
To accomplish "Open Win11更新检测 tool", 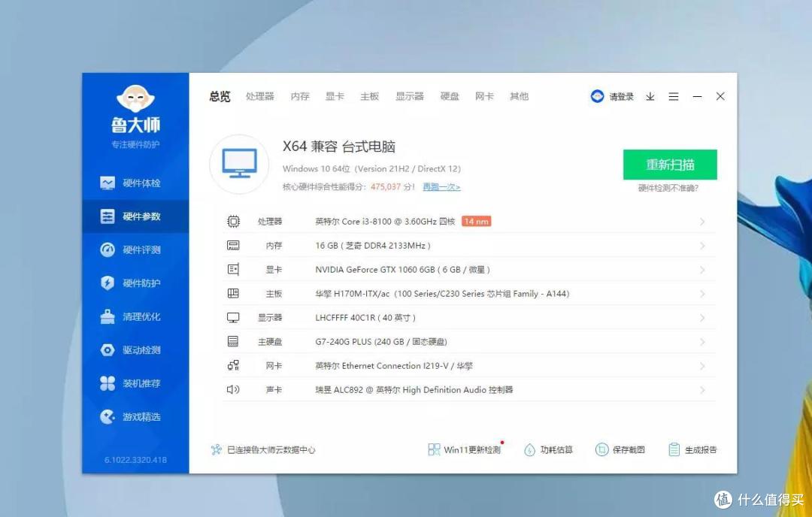I will pyautogui.click(x=465, y=449).
